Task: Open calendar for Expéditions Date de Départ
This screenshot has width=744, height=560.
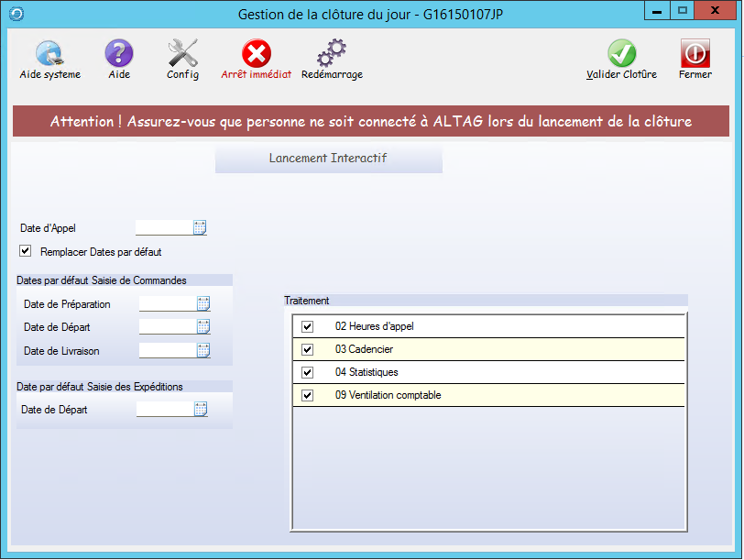Action: coord(201,410)
